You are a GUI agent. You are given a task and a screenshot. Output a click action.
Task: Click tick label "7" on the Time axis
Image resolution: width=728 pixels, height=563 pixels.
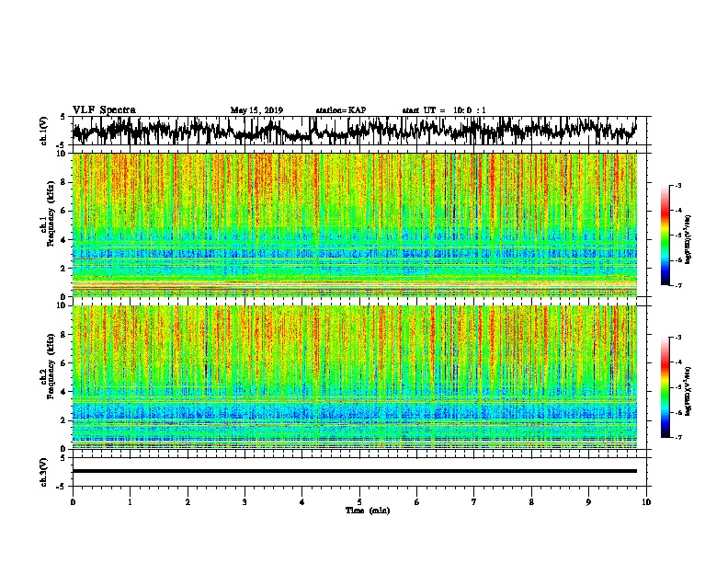point(474,502)
